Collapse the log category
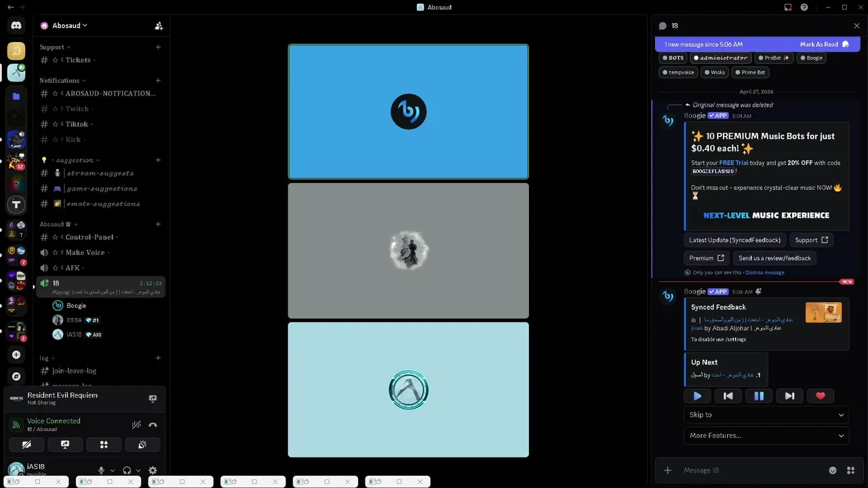868x488 pixels. coord(47,358)
